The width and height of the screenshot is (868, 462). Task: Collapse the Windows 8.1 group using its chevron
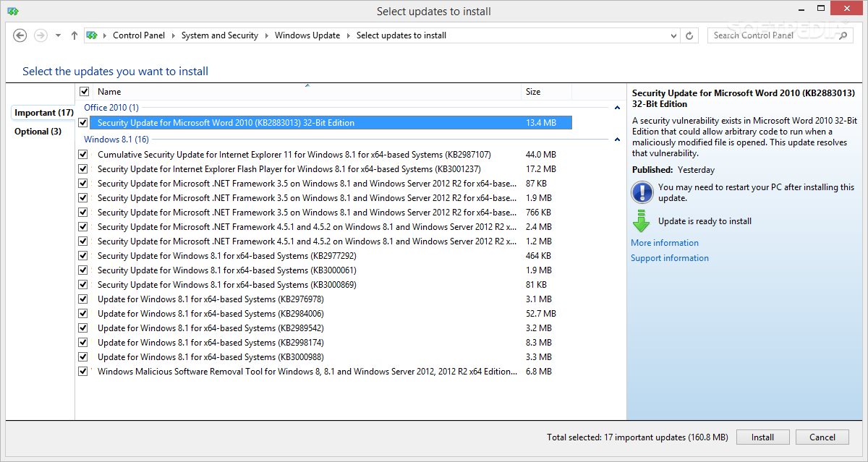[617, 140]
